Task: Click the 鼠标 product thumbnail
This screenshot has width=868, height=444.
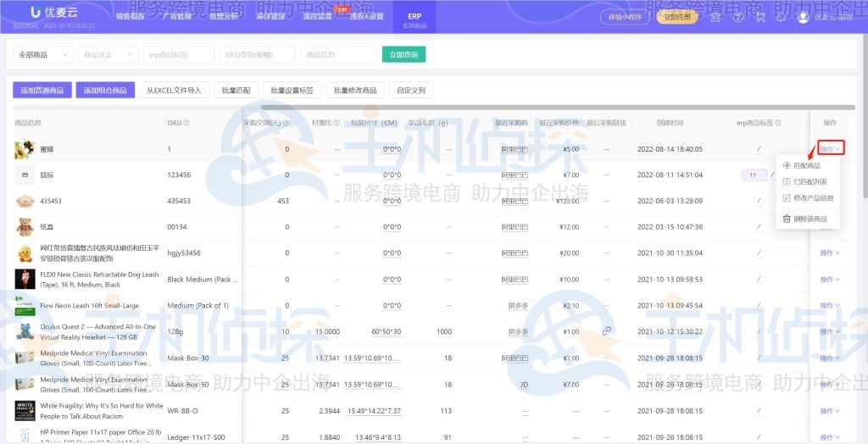Action: point(25,175)
